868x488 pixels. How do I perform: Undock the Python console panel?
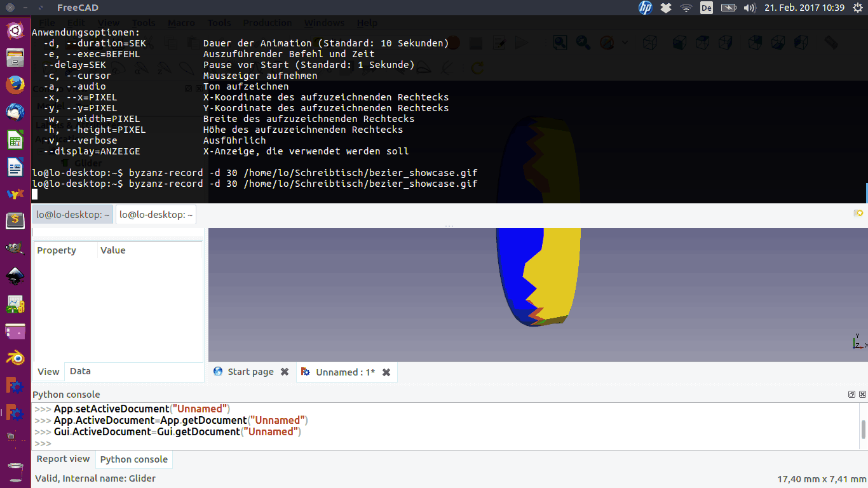point(851,395)
